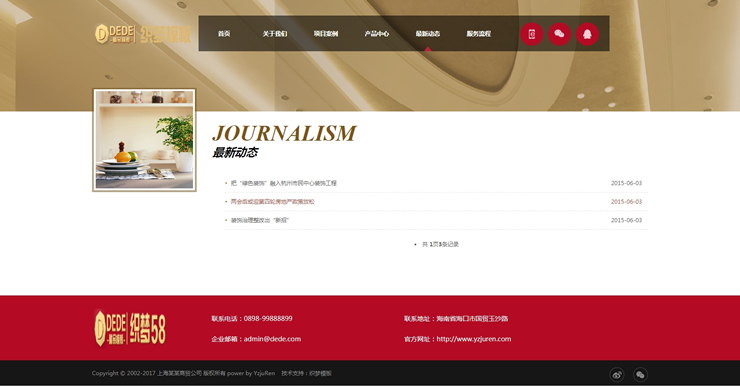Screen dimensions: 740x387
Task: Open the highlighted 两会后 房地产政策 article
Action: click(x=272, y=202)
